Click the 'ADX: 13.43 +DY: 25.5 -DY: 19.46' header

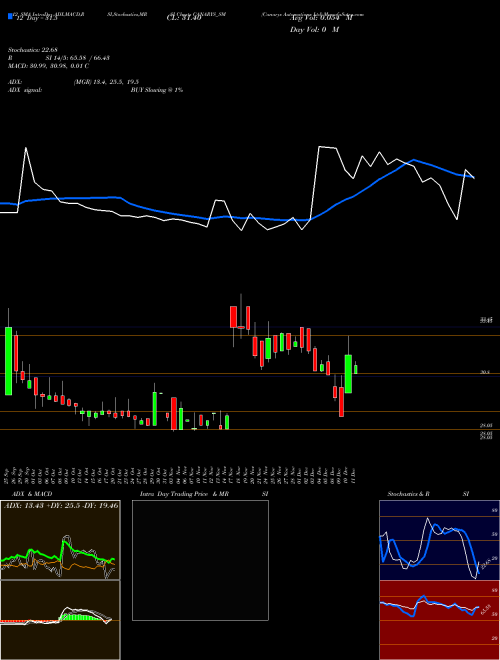pos(61,505)
